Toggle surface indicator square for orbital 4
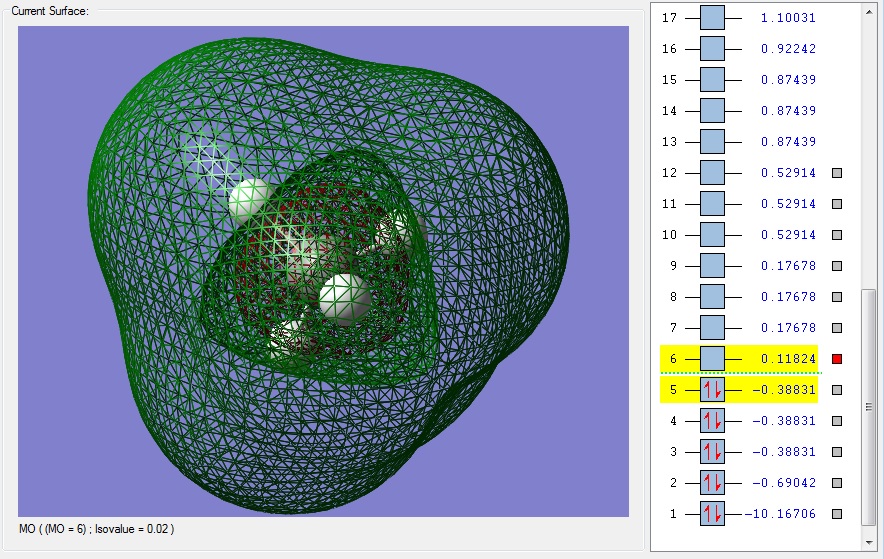884x559 pixels. [837, 421]
